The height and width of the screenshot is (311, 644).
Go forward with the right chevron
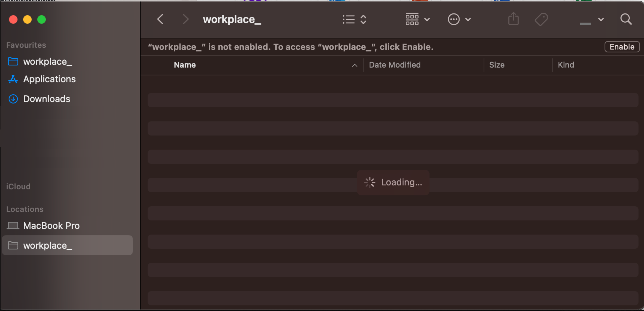tap(185, 19)
